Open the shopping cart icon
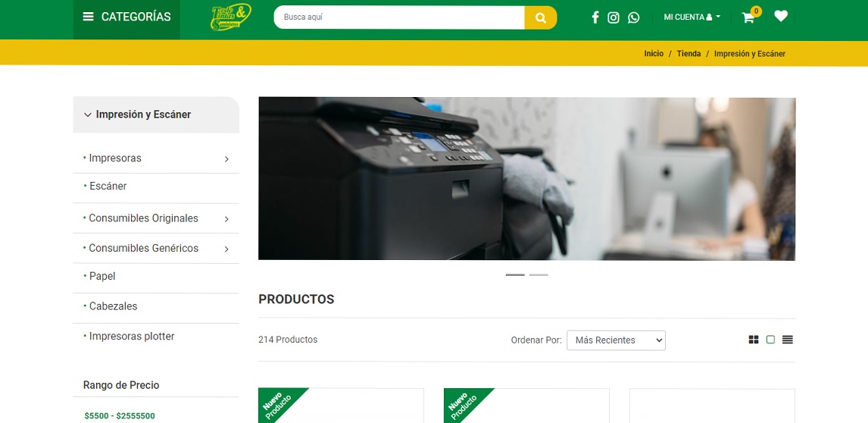Image resolution: width=868 pixels, height=423 pixels. [748, 17]
